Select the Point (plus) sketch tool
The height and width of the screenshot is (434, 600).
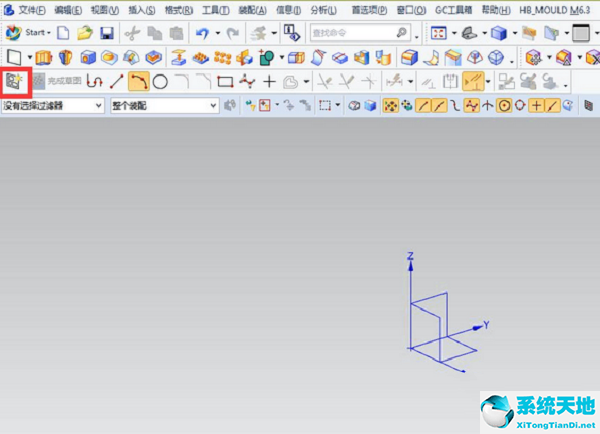269,82
